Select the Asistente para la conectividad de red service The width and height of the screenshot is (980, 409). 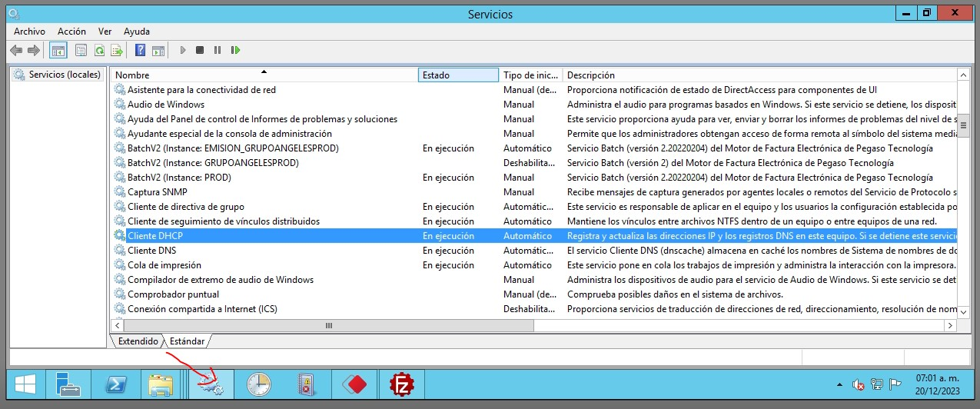tap(201, 90)
